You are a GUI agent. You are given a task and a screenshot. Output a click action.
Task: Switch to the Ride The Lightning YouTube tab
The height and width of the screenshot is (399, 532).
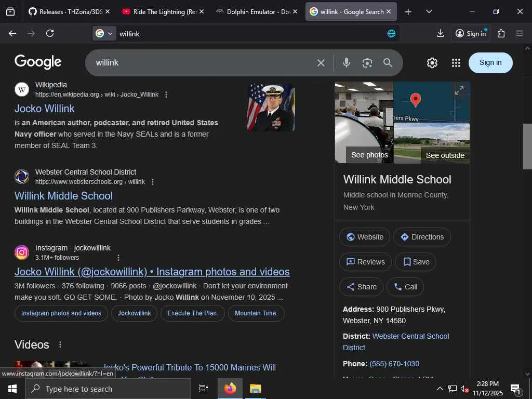click(x=159, y=11)
